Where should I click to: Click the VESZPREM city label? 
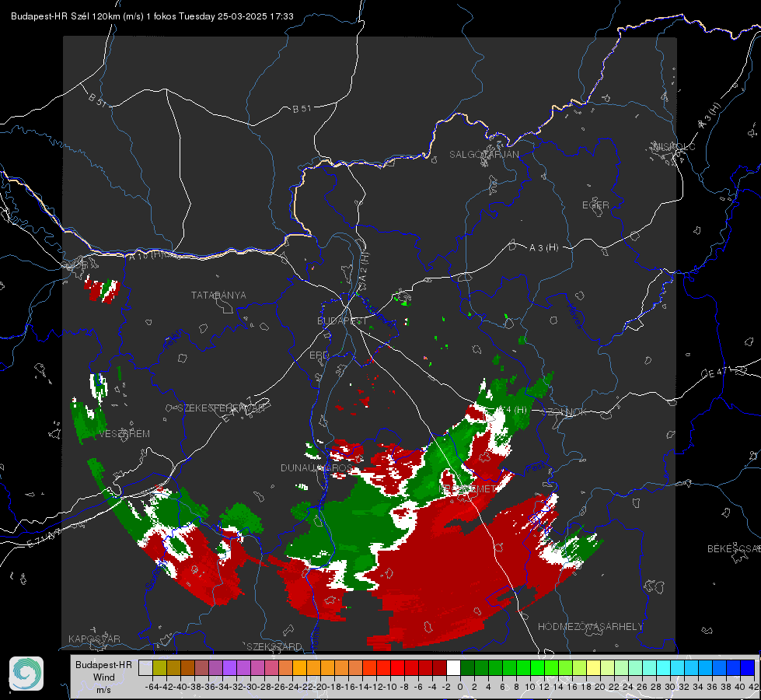click(124, 434)
